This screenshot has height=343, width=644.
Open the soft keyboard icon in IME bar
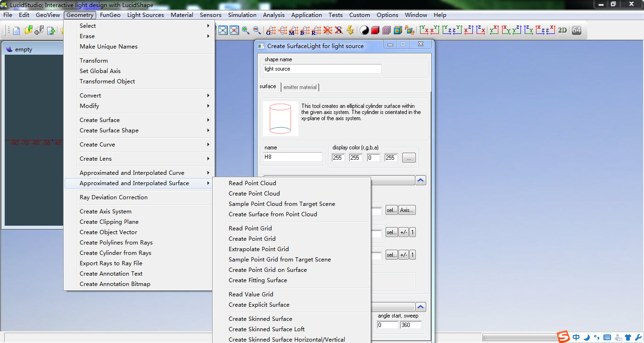pos(607,337)
